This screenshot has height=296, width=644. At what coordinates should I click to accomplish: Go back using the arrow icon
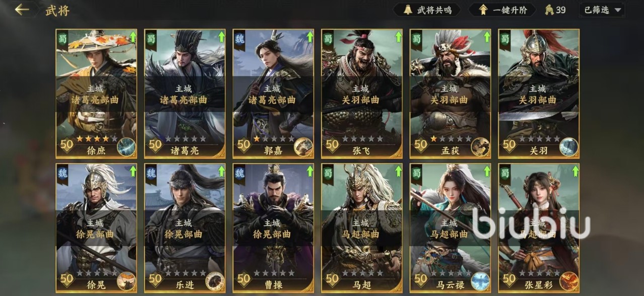pyautogui.click(x=22, y=10)
